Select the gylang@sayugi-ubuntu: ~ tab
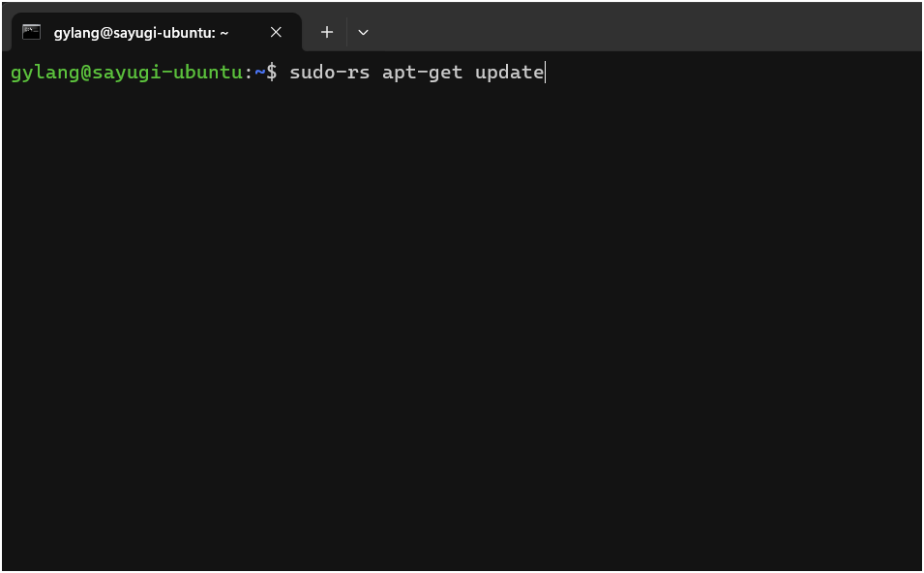The image size is (924, 573). click(156, 32)
